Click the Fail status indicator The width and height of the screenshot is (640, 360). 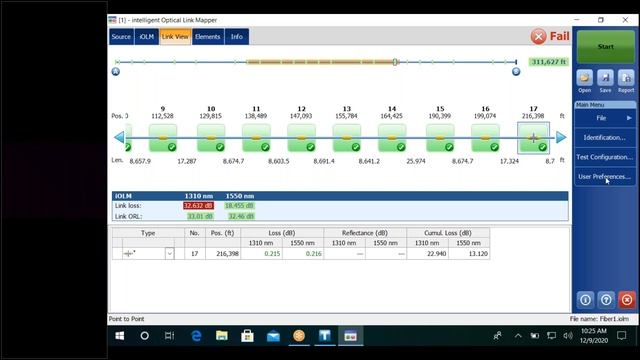point(550,36)
